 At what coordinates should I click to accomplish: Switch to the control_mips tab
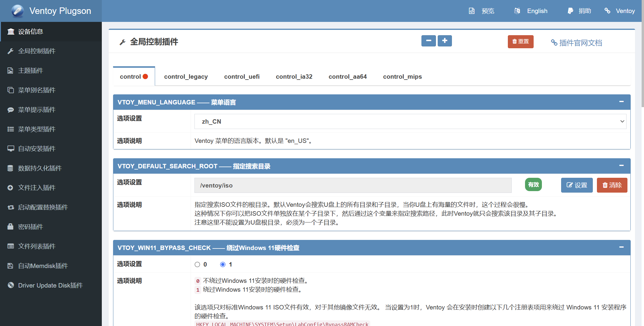(x=402, y=77)
